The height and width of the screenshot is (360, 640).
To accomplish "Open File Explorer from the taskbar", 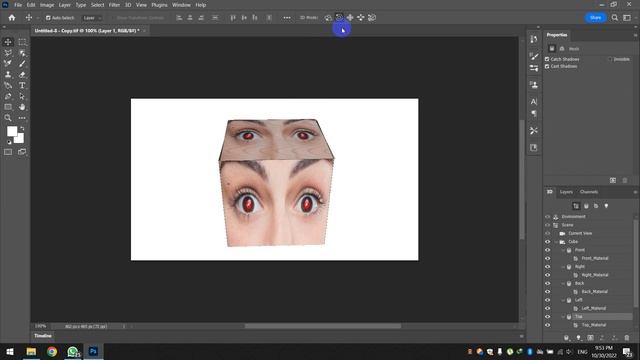I will [x=31, y=351].
